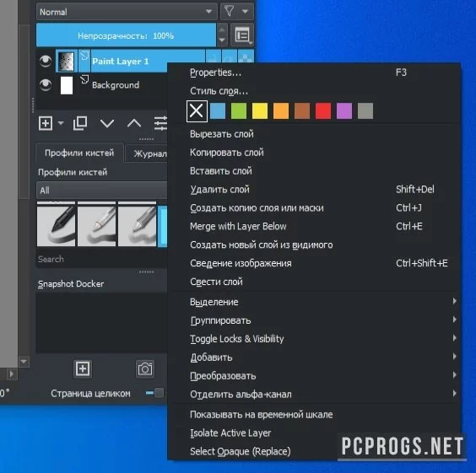Screen dimensions: 476x473
Task: Hide the Paint Layer 1 layer
Action: point(46,61)
